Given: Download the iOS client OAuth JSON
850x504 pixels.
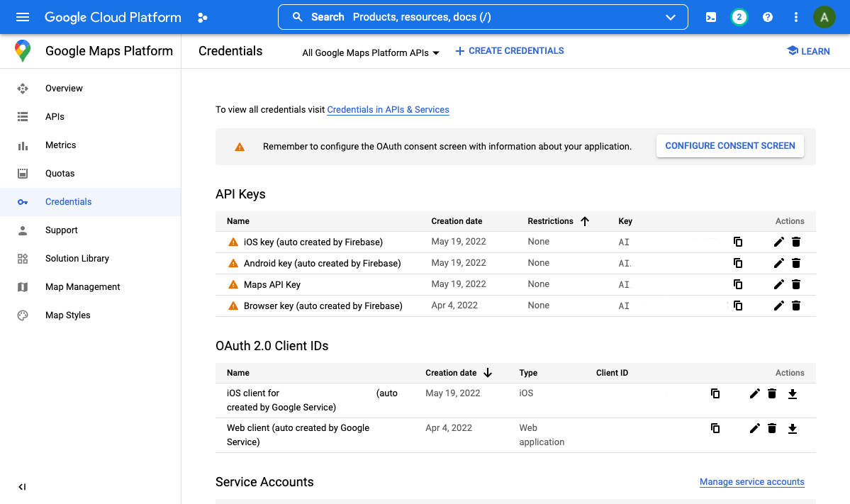Looking at the screenshot, I should (793, 394).
